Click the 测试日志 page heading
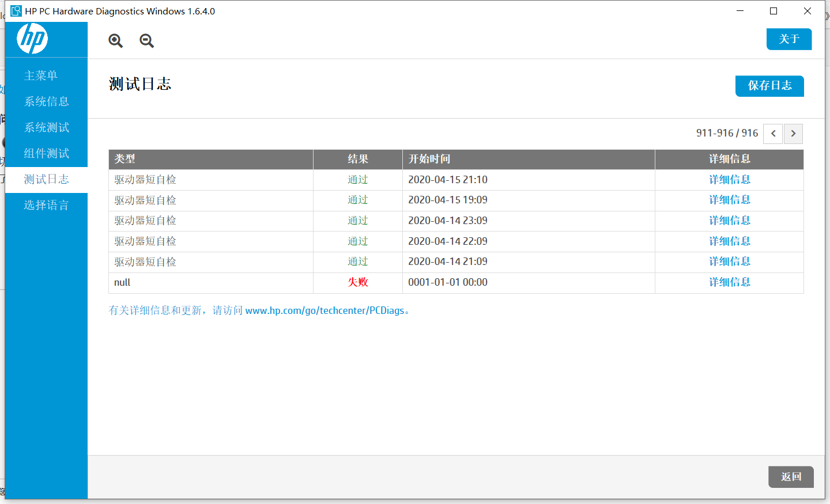830x504 pixels. [x=140, y=84]
